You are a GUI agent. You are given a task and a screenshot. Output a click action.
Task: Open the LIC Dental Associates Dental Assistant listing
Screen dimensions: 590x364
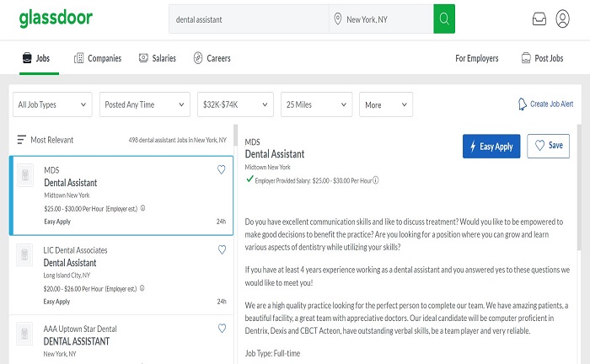coord(70,263)
